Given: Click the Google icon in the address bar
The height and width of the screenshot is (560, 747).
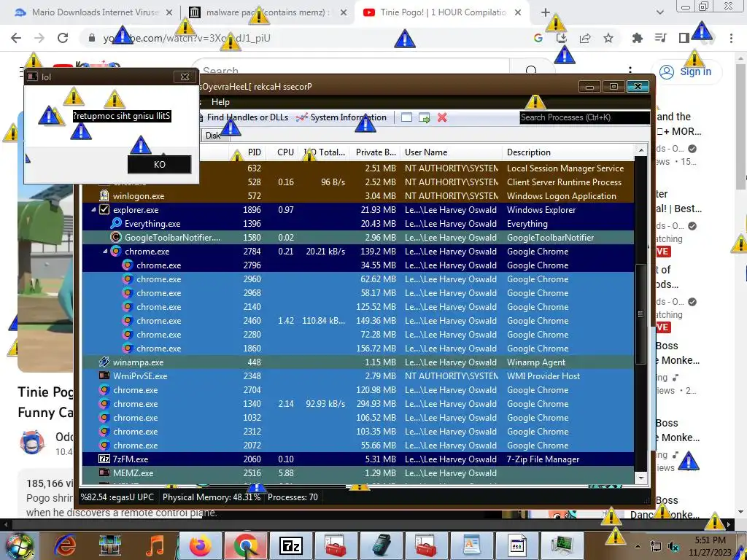Looking at the screenshot, I should pyautogui.click(x=538, y=38).
